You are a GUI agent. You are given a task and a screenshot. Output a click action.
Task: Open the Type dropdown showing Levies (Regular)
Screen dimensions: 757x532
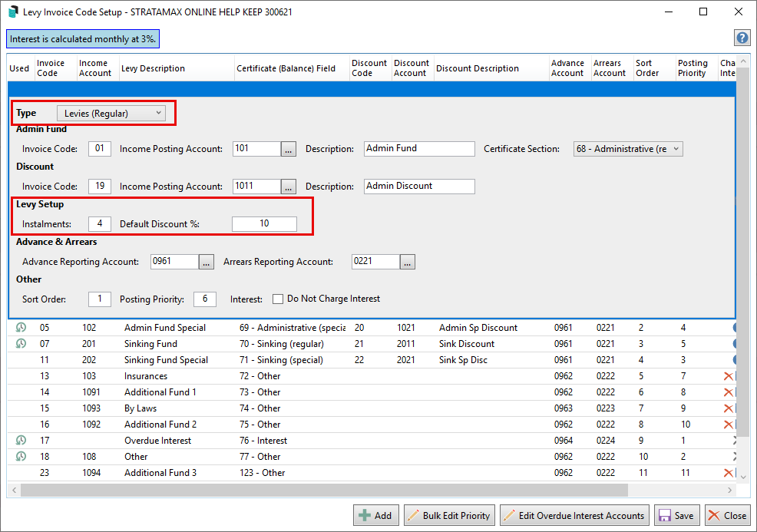113,114
